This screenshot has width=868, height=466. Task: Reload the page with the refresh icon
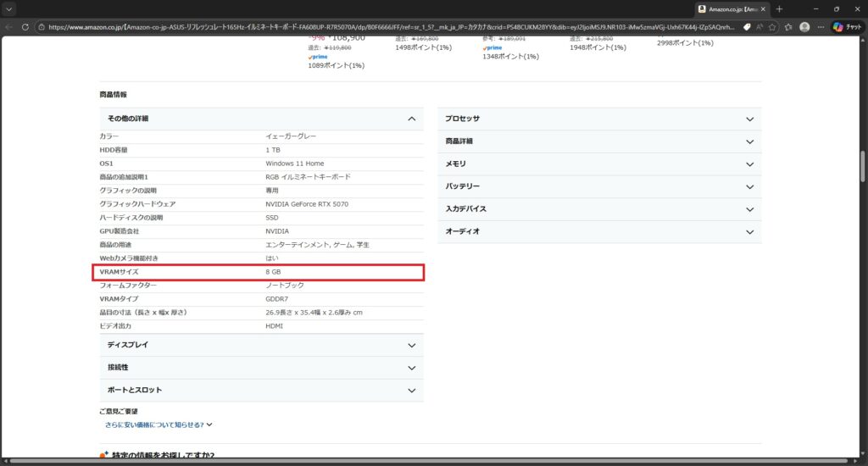25,26
